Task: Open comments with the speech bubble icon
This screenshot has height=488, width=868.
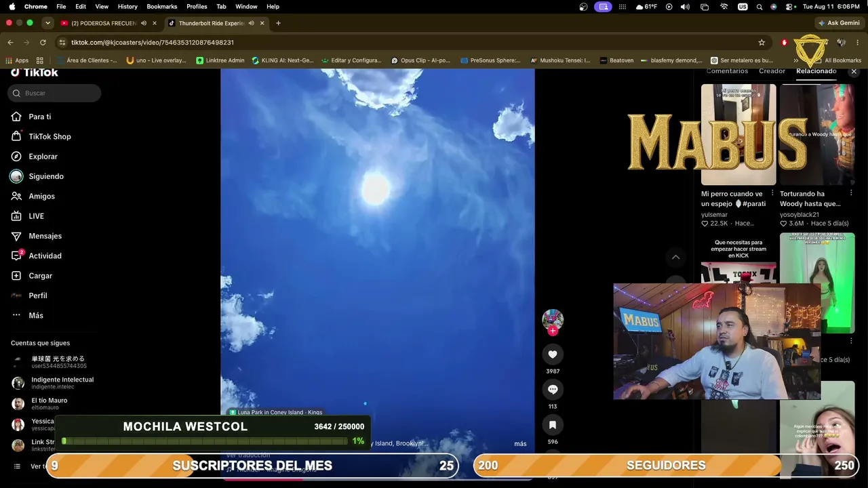Action: (553, 390)
